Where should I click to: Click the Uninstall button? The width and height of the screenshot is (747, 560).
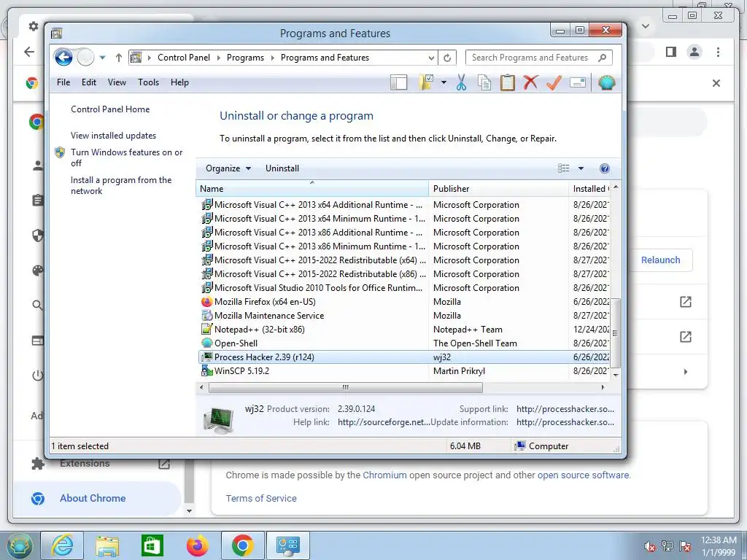(282, 168)
